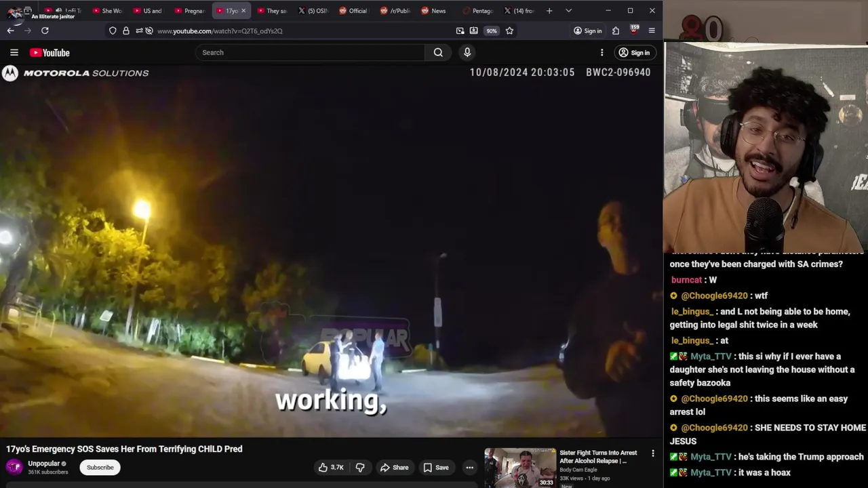Reset the 90% zoom level badge
The height and width of the screenshot is (488, 868).
tap(491, 30)
